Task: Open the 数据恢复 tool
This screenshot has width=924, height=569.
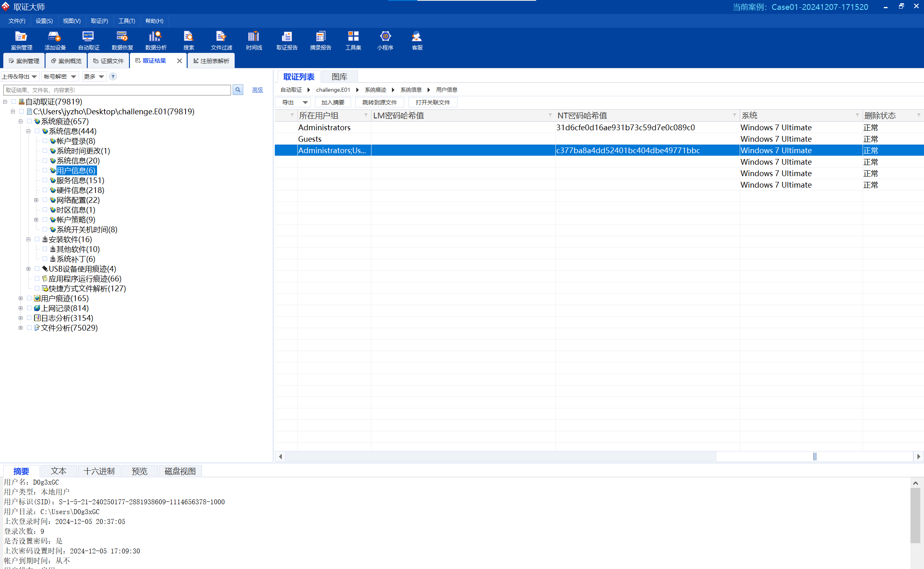Action: tap(122, 41)
